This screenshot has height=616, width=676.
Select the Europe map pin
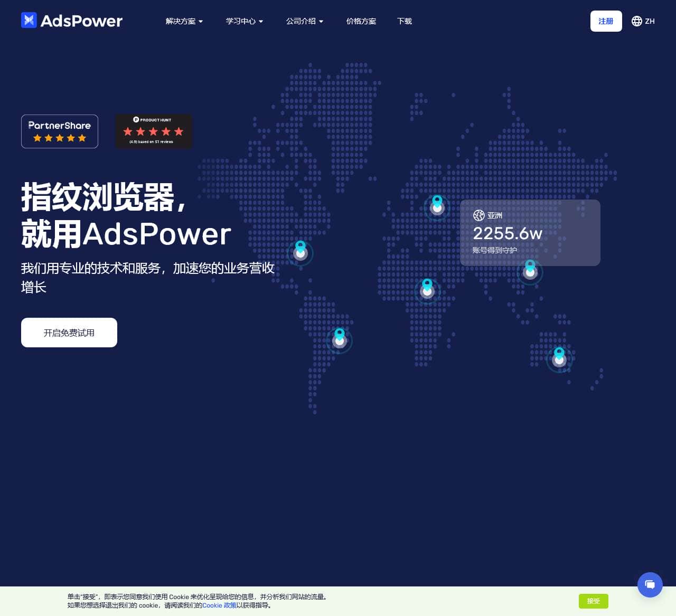437,205
